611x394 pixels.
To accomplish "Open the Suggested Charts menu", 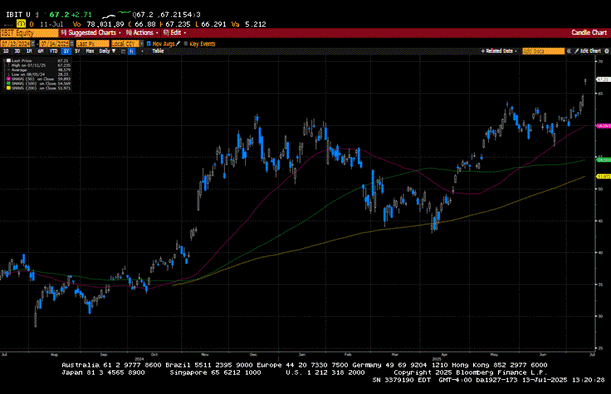I will pyautogui.click(x=91, y=33).
